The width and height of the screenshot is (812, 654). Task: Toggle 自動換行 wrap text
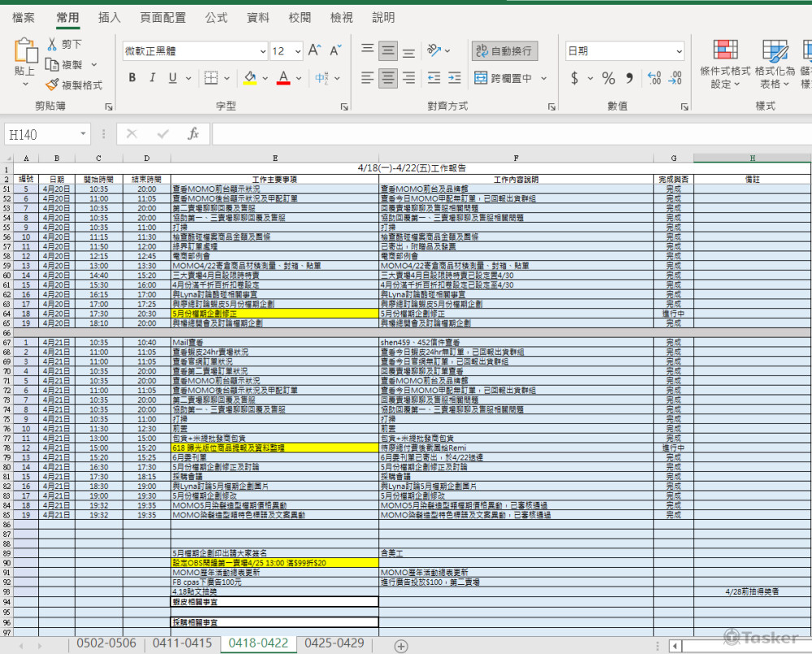coord(504,50)
